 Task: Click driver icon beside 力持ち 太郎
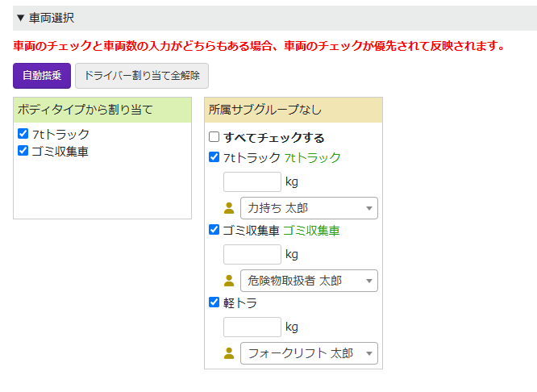click(x=229, y=208)
